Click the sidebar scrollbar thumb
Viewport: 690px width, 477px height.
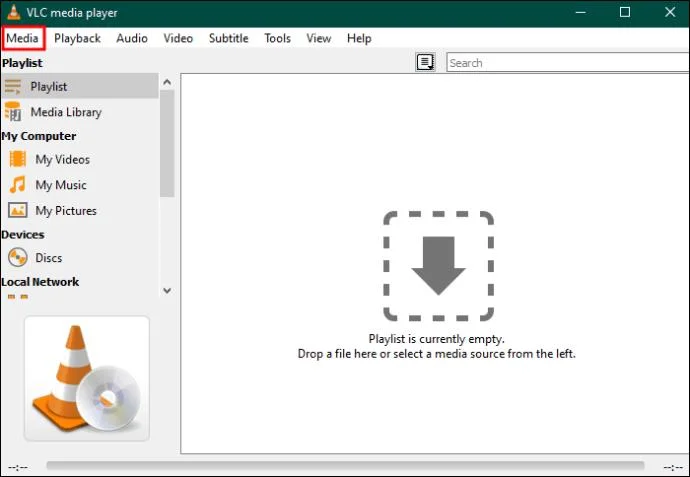(167, 143)
